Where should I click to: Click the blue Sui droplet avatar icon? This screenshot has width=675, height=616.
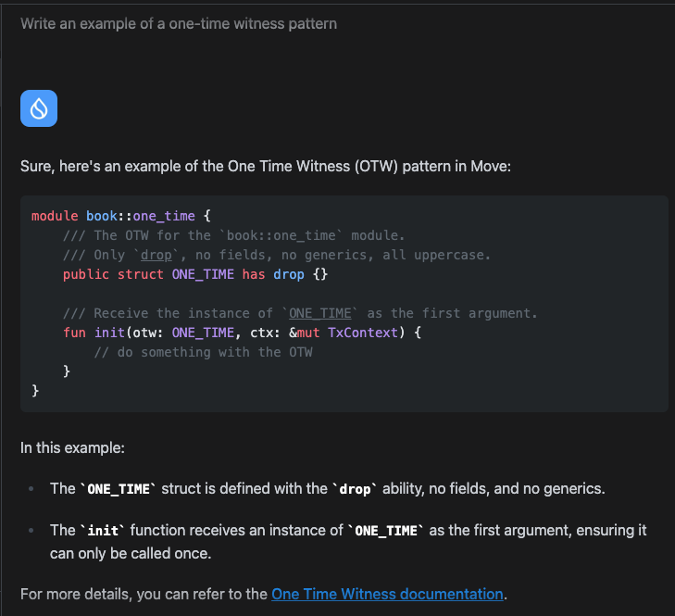point(39,108)
